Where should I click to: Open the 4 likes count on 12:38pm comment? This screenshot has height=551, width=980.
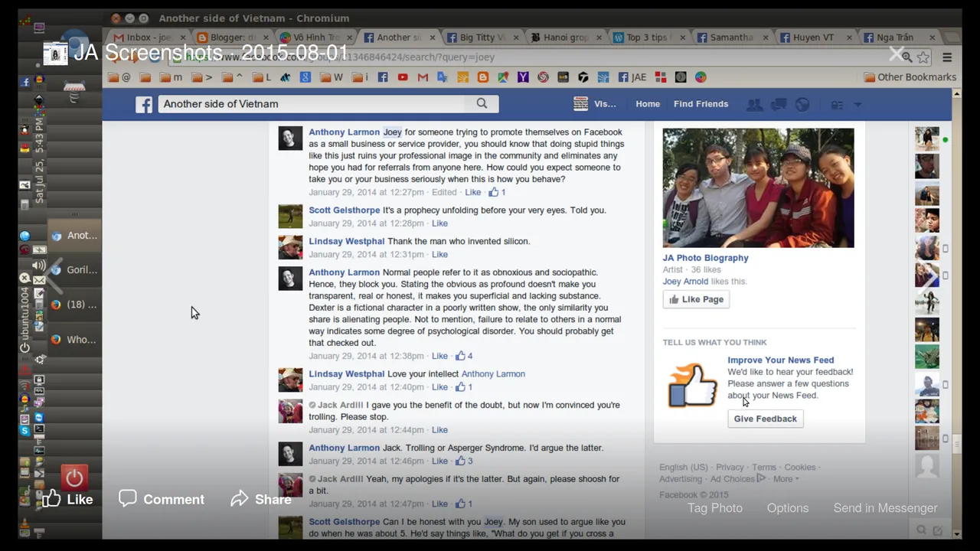point(464,356)
